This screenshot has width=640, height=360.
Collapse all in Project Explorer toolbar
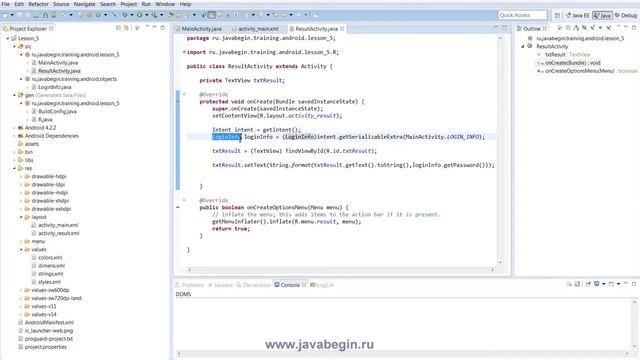pos(118,28)
